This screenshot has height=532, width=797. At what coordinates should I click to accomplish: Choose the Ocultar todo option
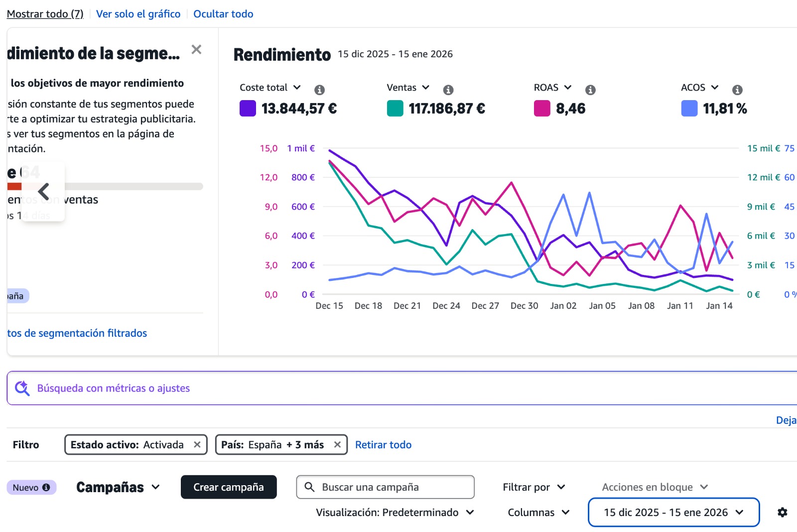click(x=223, y=14)
